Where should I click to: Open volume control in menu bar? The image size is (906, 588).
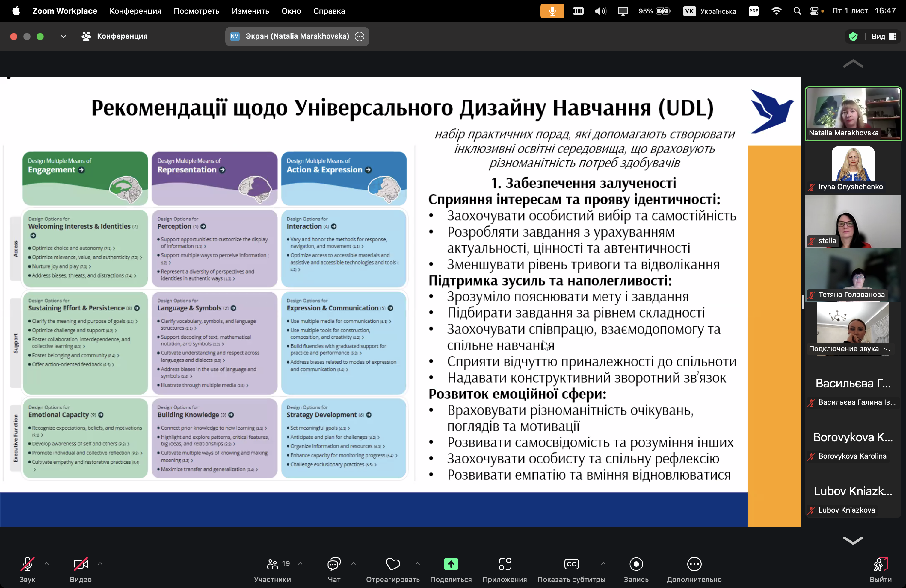[x=600, y=11]
